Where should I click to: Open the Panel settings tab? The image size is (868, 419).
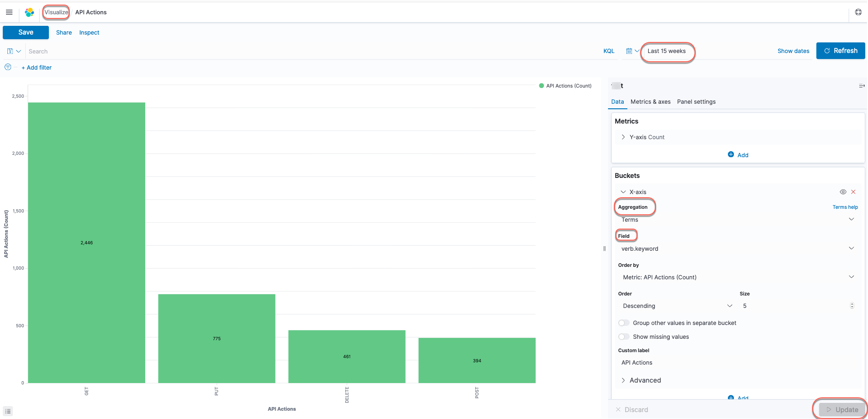pos(696,102)
